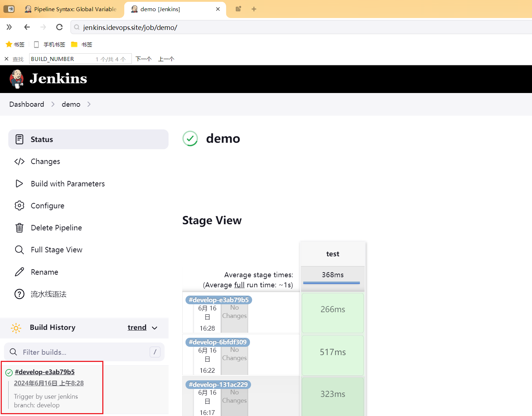Click the test stage column header
This screenshot has width=532, height=416.
coord(333,254)
